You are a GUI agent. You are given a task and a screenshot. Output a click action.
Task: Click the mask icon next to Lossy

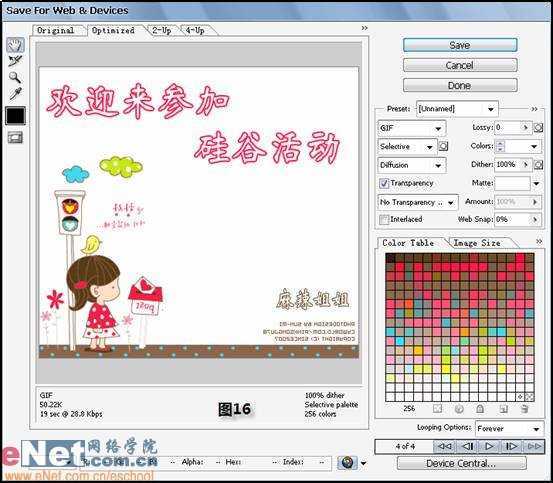(x=538, y=128)
